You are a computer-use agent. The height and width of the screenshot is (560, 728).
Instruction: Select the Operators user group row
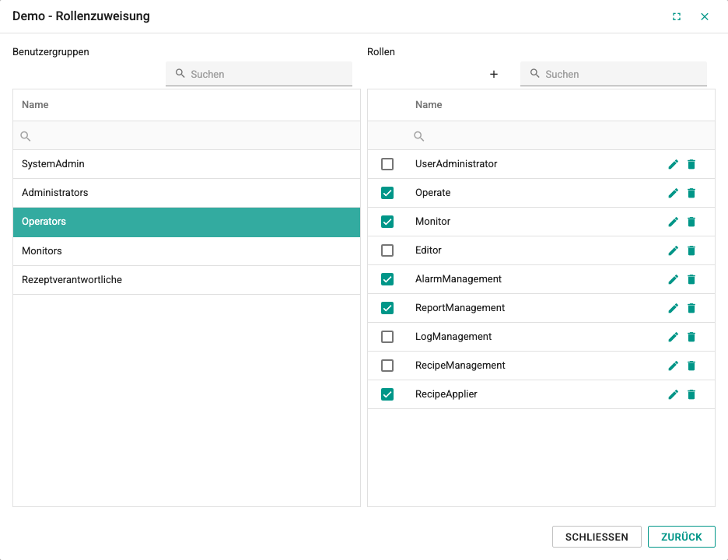(x=187, y=222)
